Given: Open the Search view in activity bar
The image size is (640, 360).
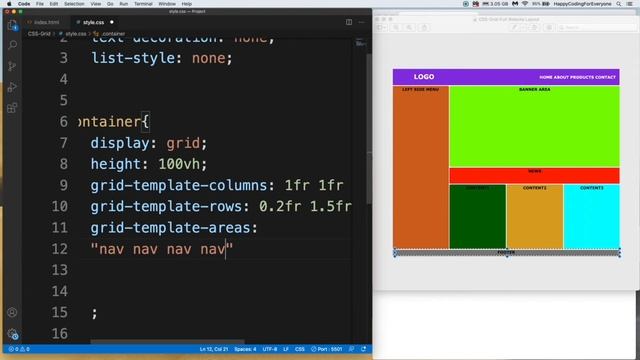Looking at the screenshot, I should pos(12,44).
